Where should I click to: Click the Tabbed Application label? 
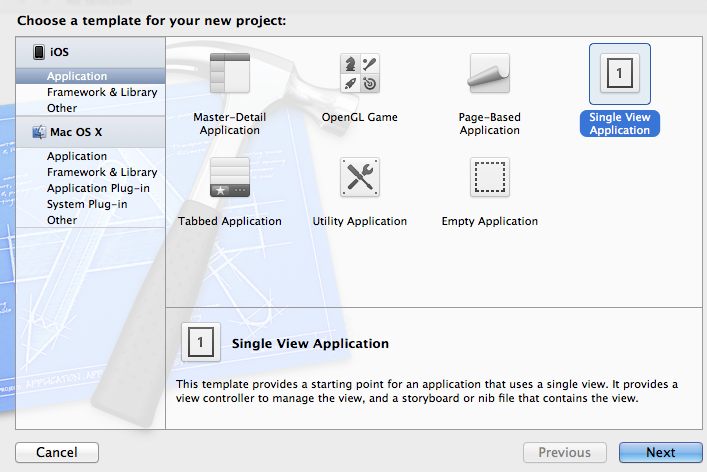[x=230, y=221]
